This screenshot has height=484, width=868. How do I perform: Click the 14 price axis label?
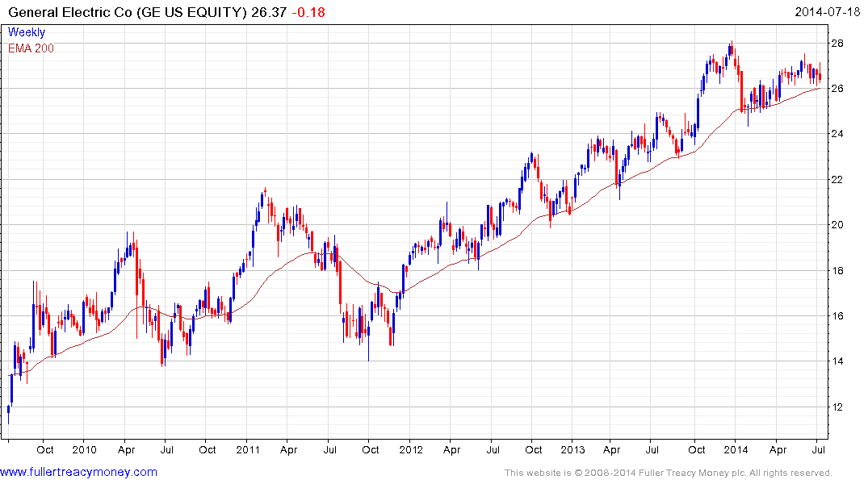(x=837, y=361)
